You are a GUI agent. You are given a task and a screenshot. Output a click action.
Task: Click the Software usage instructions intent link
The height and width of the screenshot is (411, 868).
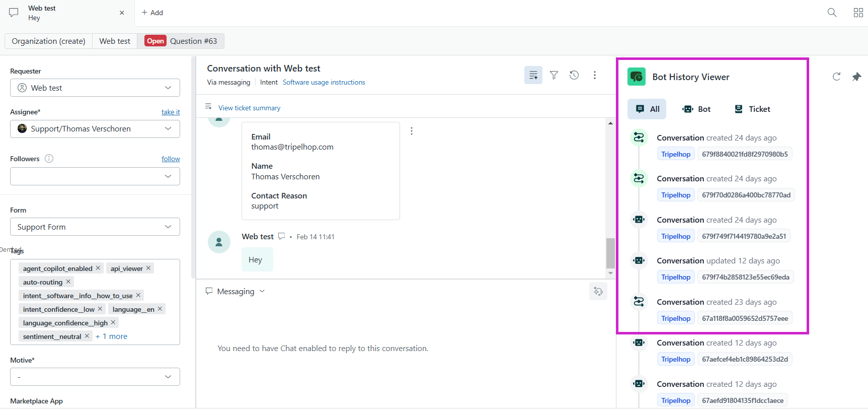(324, 82)
